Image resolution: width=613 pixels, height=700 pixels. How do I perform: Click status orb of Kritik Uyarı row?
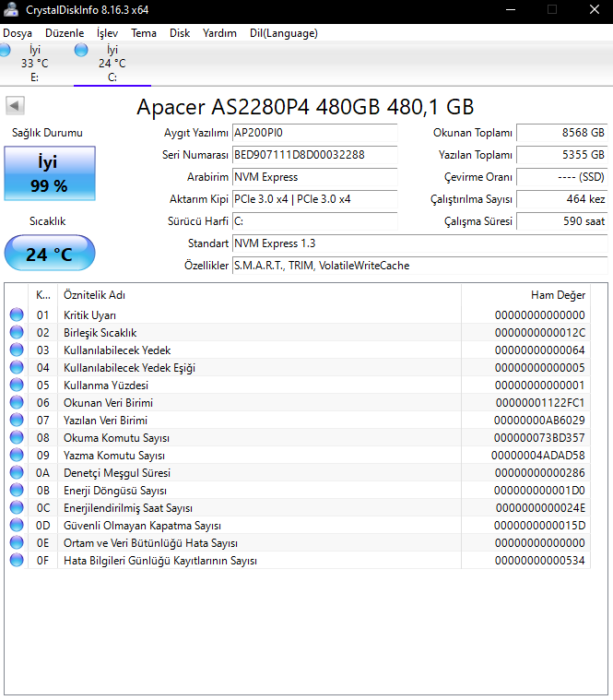17,314
